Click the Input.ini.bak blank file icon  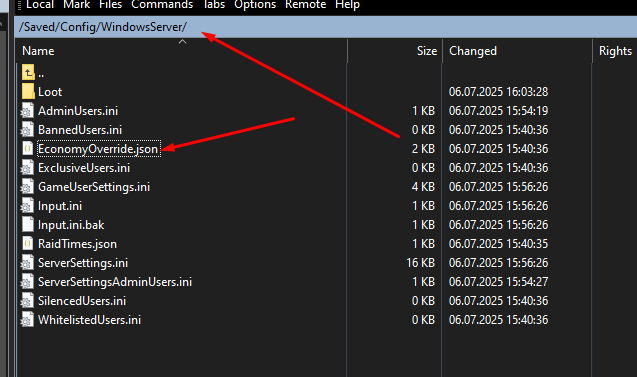(27, 225)
